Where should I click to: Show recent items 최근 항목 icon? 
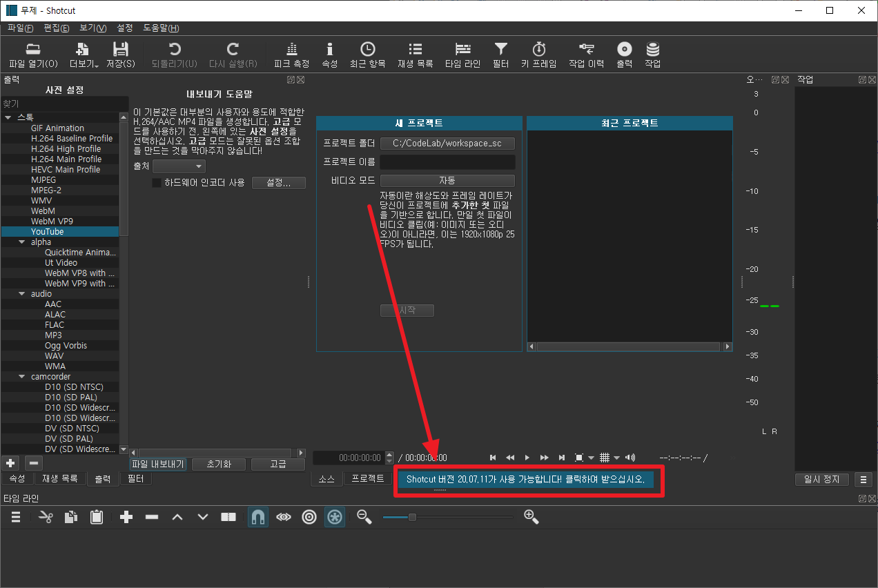pos(367,49)
